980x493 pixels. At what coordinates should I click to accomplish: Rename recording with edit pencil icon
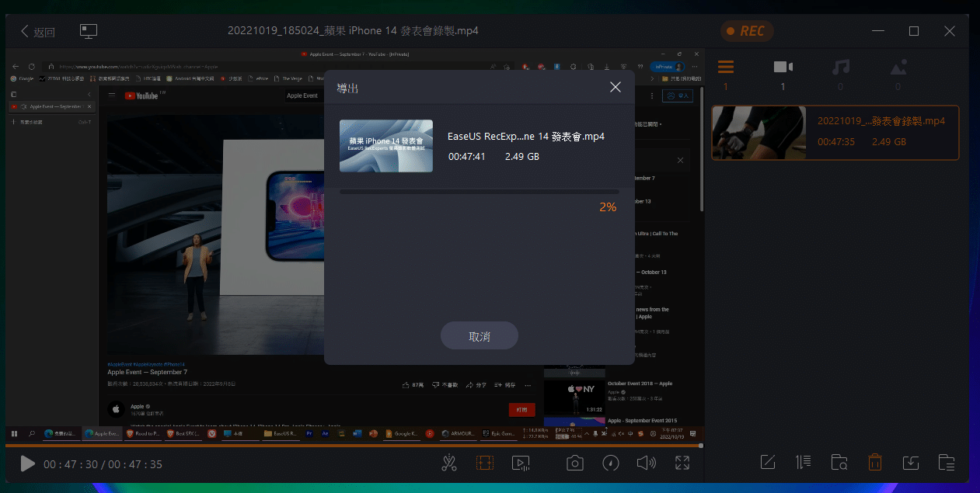[768, 463]
